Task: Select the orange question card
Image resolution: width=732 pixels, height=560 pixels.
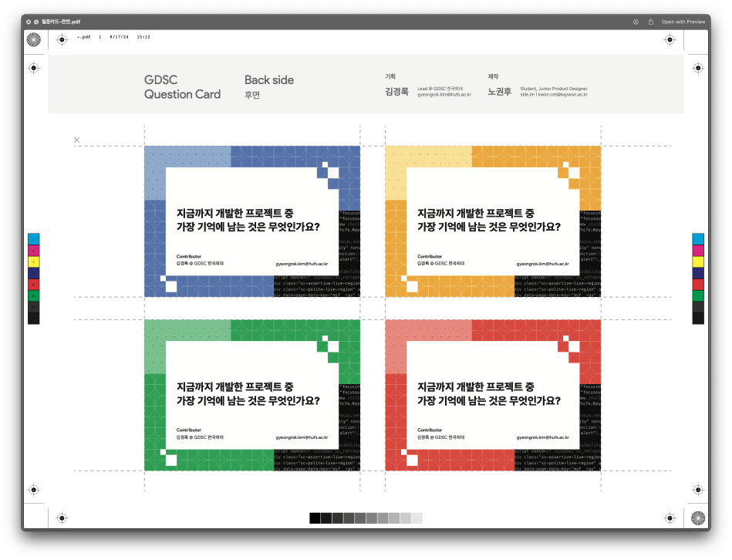Action: pyautogui.click(x=492, y=221)
